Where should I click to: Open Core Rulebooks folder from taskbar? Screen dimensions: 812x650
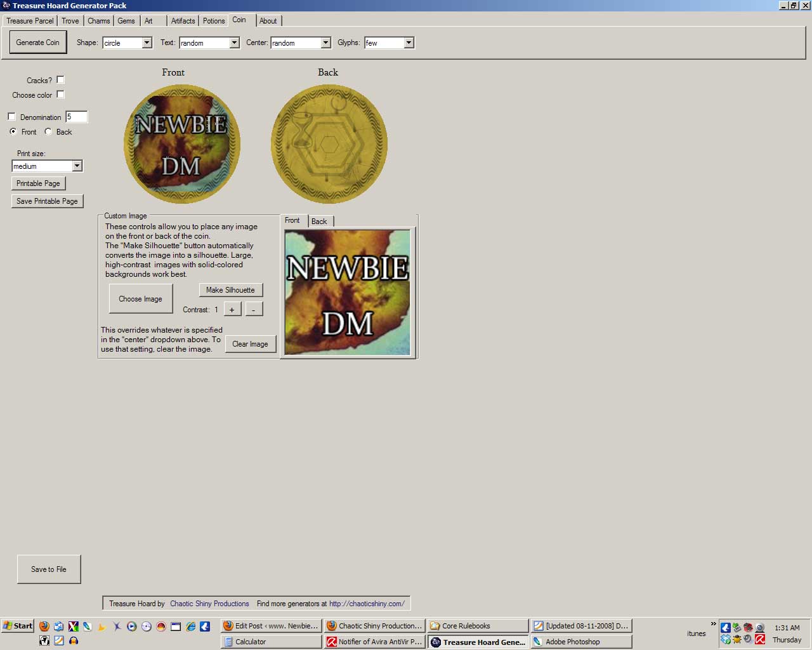478,626
